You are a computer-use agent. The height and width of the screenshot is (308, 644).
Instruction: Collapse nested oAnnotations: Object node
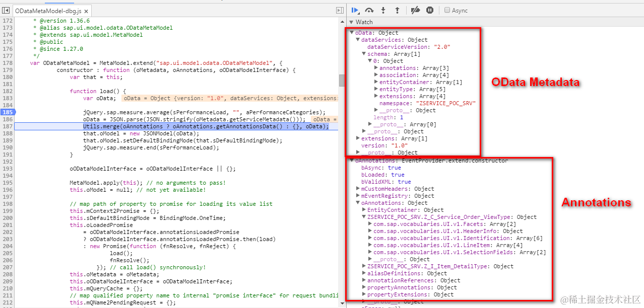click(x=358, y=203)
